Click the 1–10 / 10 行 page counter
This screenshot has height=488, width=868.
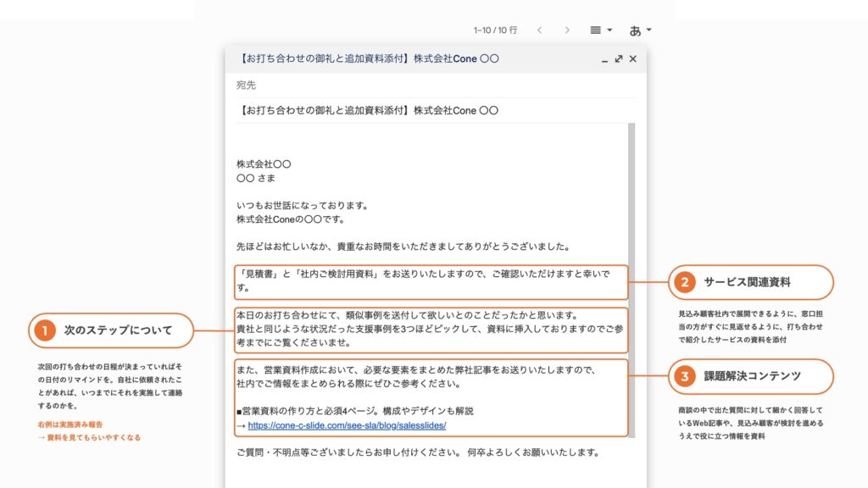tap(495, 30)
